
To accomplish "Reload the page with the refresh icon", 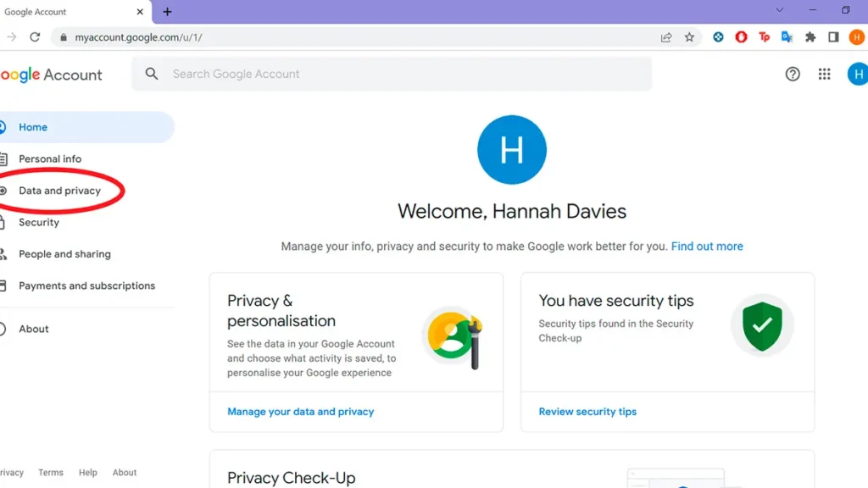I will pyautogui.click(x=35, y=37).
